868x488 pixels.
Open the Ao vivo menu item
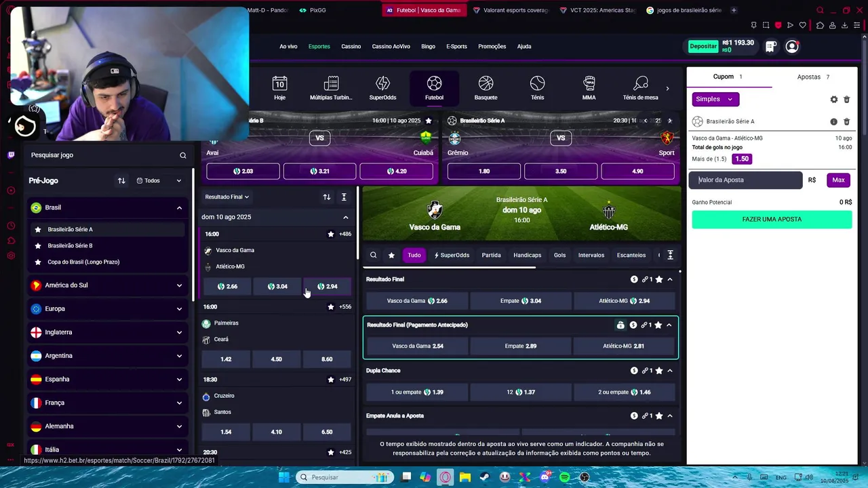pos(288,46)
